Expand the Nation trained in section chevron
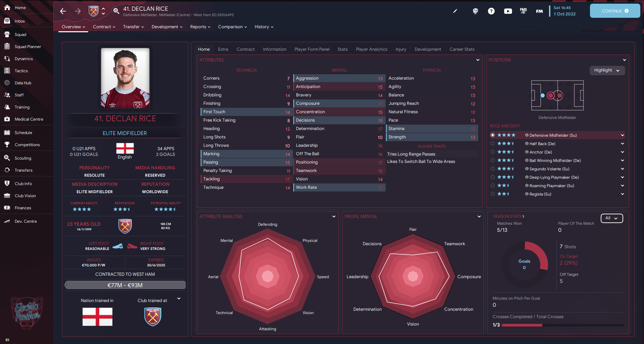Screen dimensions: 644x344 (179, 298)
